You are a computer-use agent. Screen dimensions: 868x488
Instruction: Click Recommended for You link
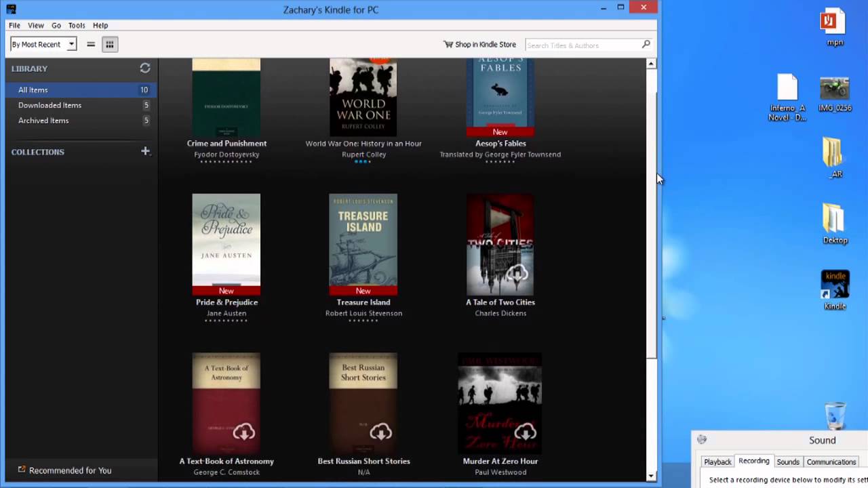(70, 470)
